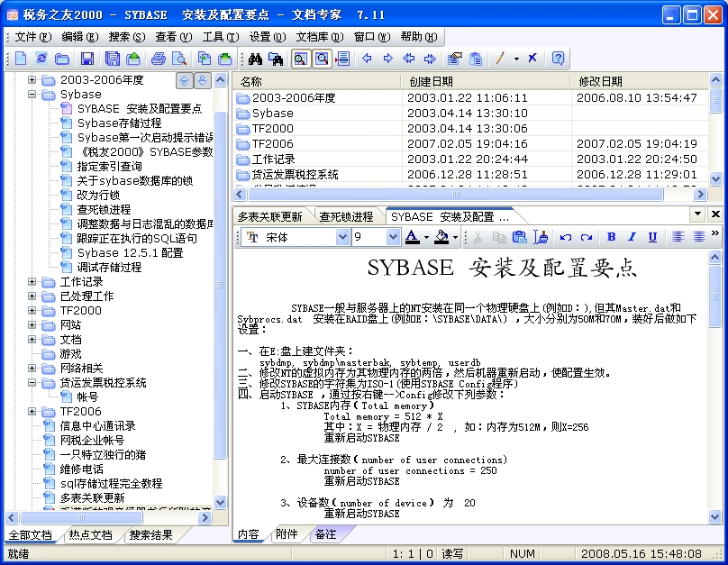The height and width of the screenshot is (565, 728).
Task: Open help with the question mark icon
Action: click(x=558, y=59)
